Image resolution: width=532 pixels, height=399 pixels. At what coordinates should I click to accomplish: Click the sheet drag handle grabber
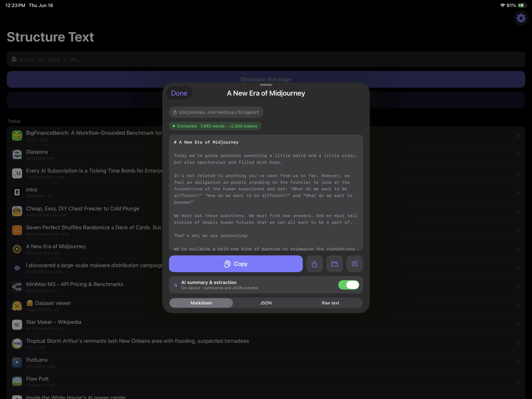click(266, 85)
